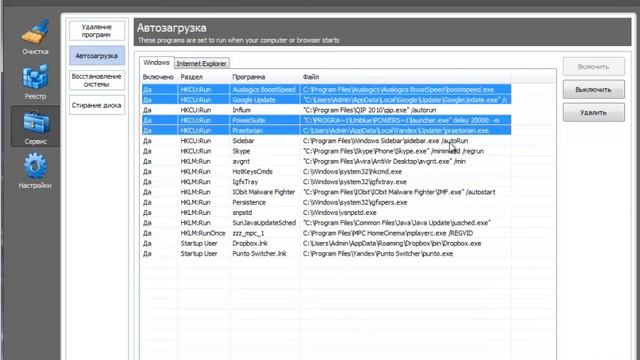Click the Удалить button
Screen dimensions: 640x360
tap(593, 112)
